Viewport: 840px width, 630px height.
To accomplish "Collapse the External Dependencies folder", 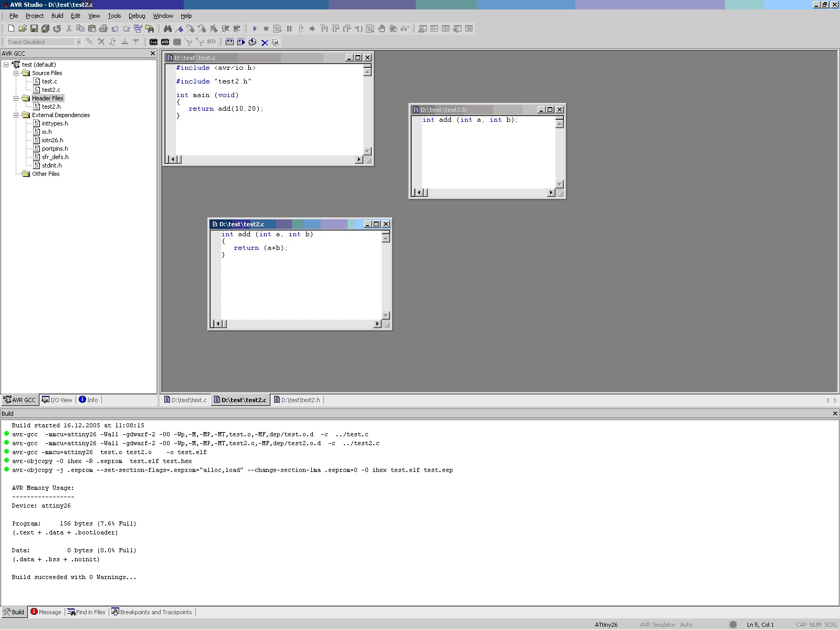I will 16,115.
